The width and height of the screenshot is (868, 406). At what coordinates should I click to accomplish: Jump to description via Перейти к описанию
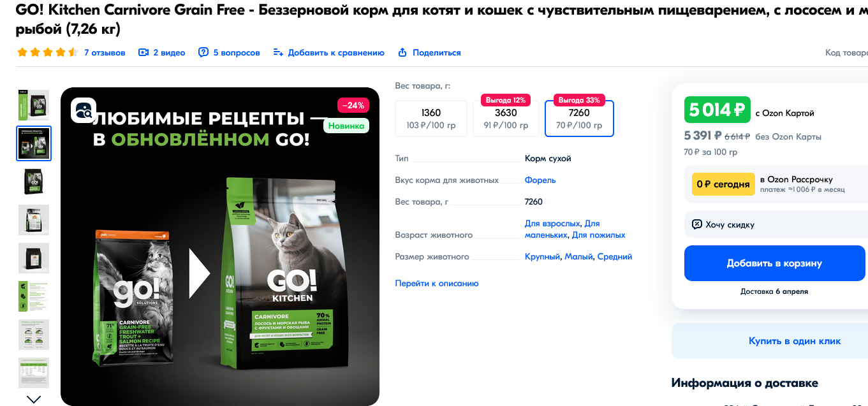tap(437, 283)
